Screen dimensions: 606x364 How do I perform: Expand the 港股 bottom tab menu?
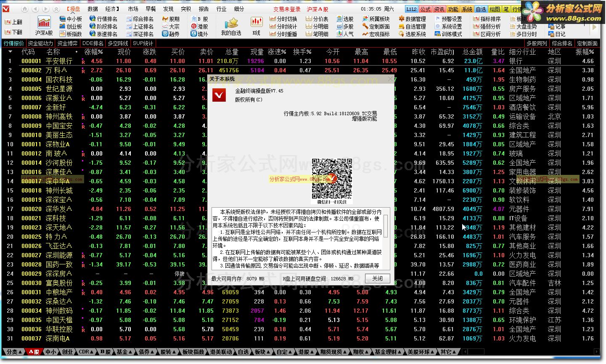pyautogui.click(x=306, y=352)
